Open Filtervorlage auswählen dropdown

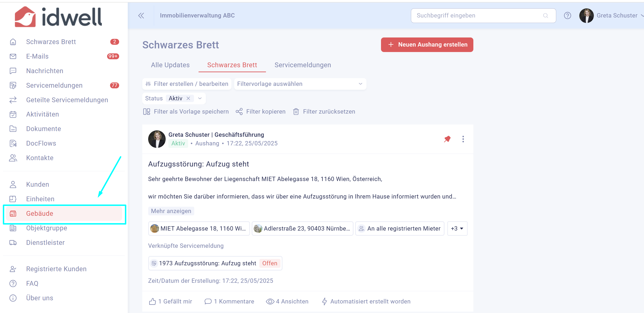[300, 84]
